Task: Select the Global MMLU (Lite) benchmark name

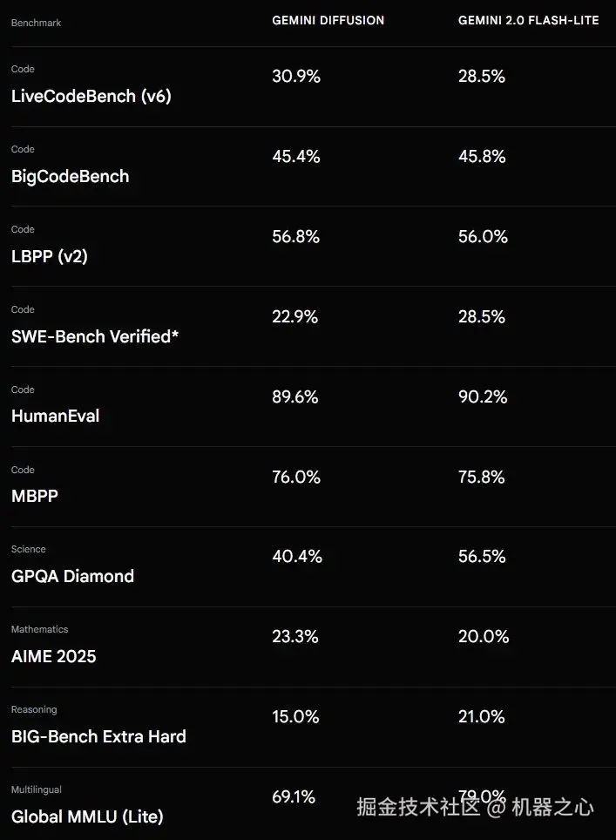Action: coord(87,817)
